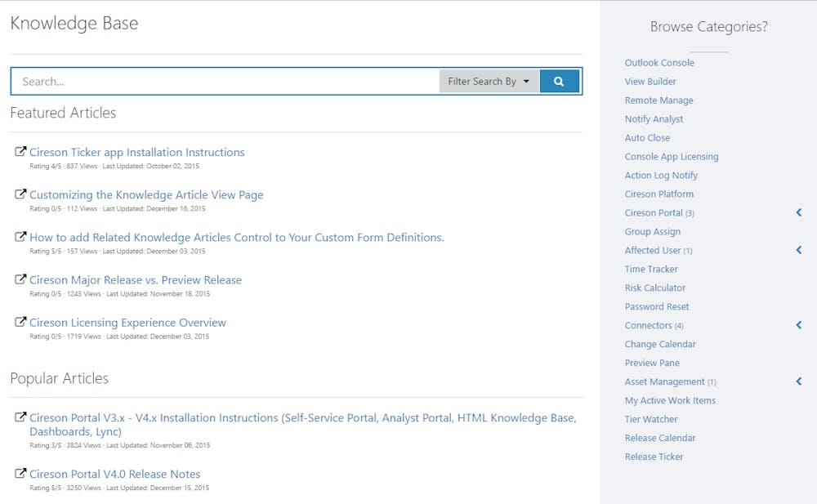Select the Outlook Console category
The image size is (817, 504).
[x=659, y=62]
